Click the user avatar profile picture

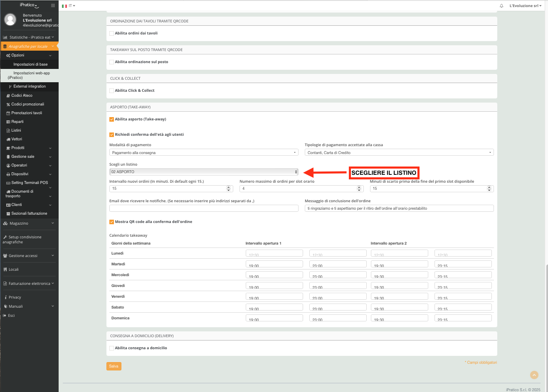[x=10, y=20]
